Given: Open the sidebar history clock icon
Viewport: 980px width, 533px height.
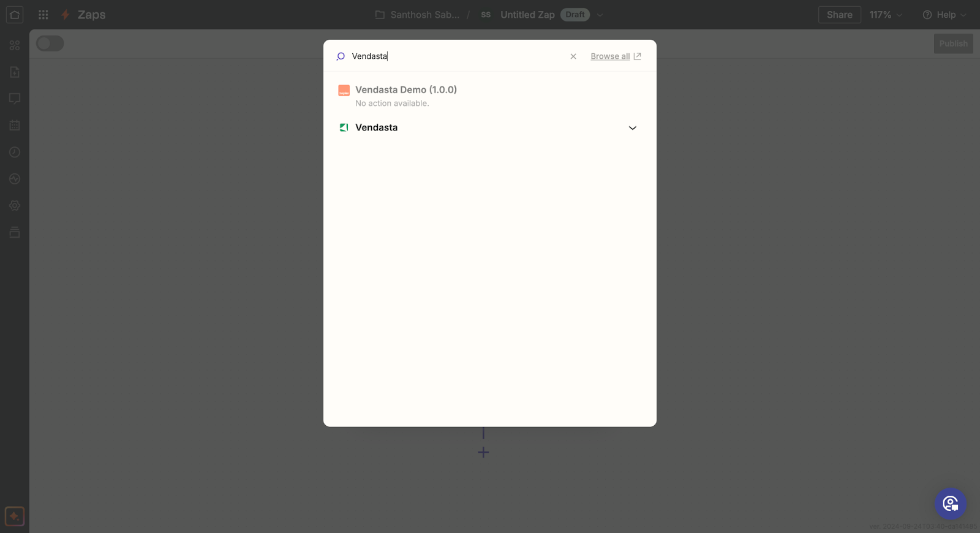Looking at the screenshot, I should pyautogui.click(x=15, y=152).
